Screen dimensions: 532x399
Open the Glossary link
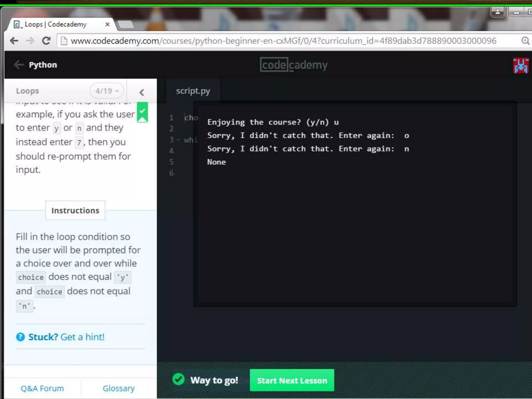click(118, 388)
